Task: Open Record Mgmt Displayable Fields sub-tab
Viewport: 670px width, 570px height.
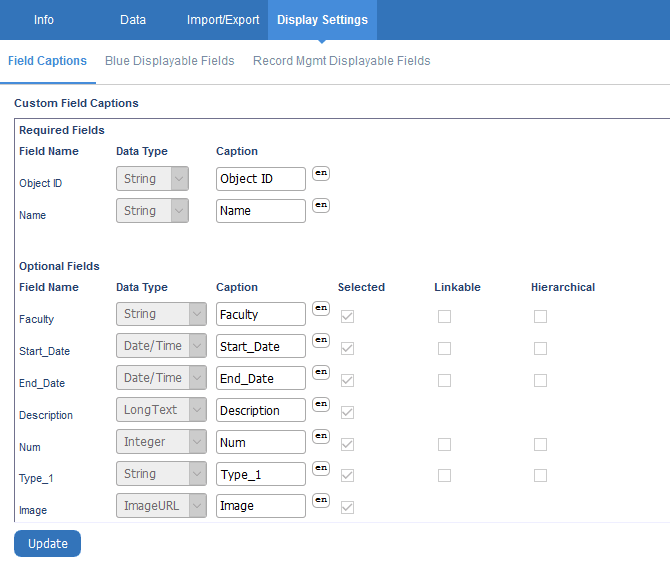Action: pyautogui.click(x=341, y=61)
